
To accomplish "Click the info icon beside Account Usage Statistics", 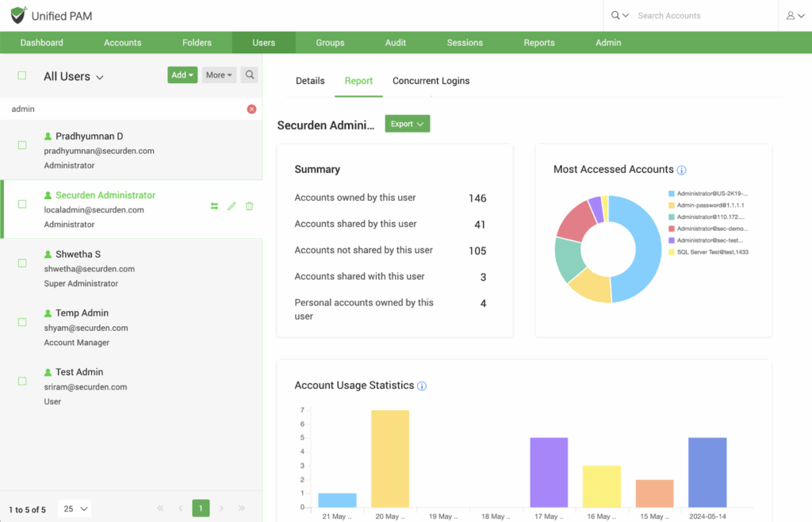I will (x=422, y=386).
